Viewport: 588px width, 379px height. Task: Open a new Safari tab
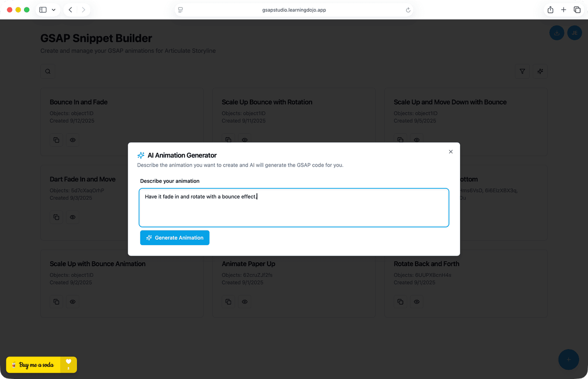(x=563, y=10)
